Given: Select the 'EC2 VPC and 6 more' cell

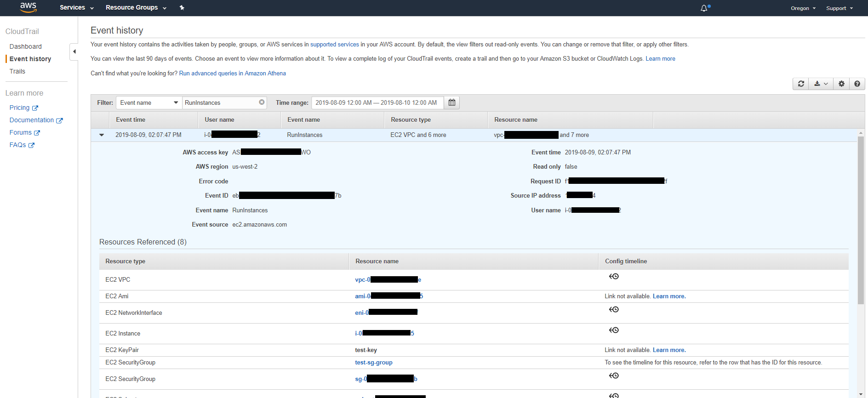Looking at the screenshot, I should click(418, 135).
